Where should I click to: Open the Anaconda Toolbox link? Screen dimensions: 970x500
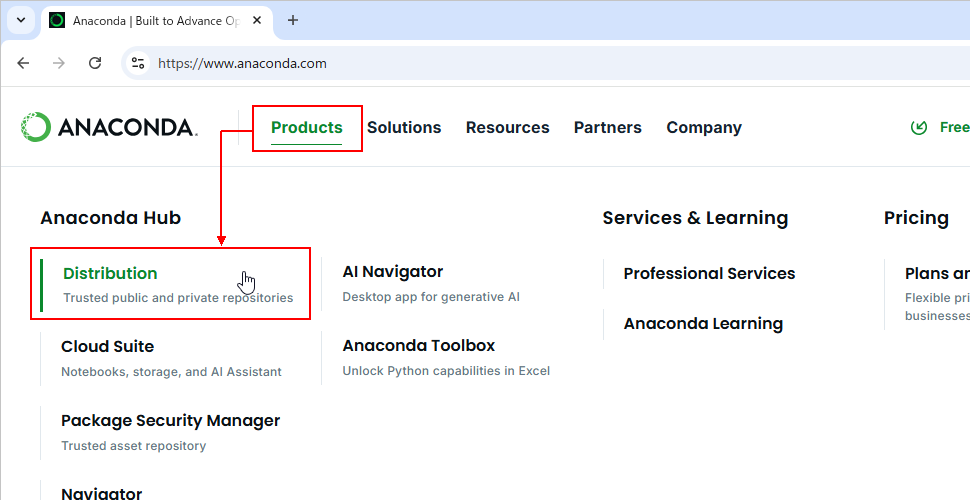pos(419,345)
